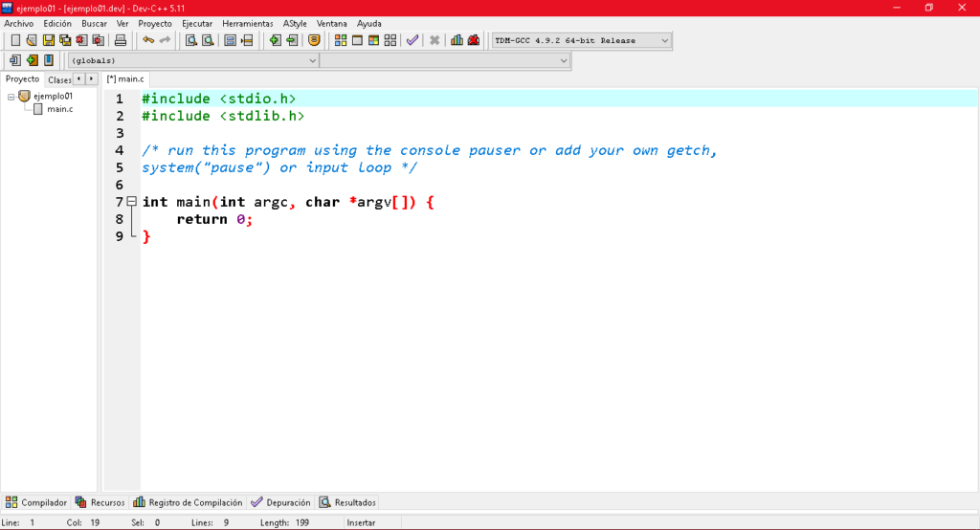The height and width of the screenshot is (530, 980).
Task: Click the gray X Stop Execution icon
Action: 434,40
